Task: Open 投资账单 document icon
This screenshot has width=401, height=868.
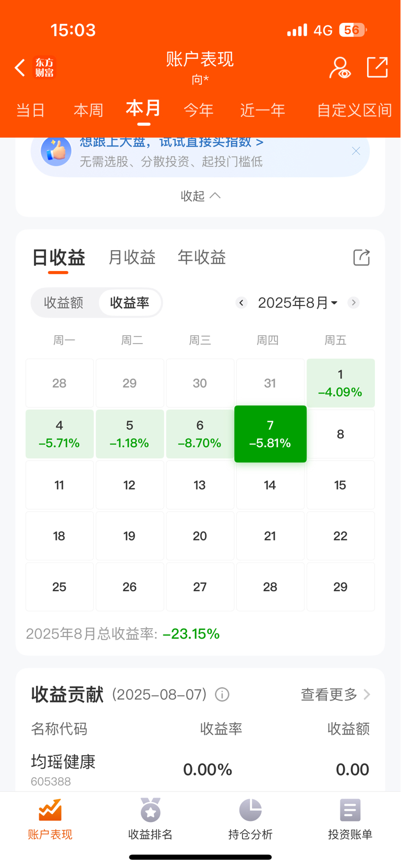Action: tap(350, 810)
